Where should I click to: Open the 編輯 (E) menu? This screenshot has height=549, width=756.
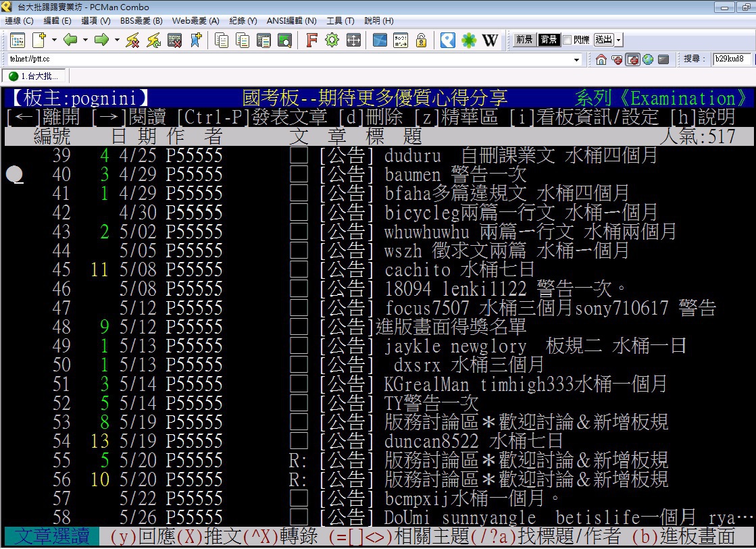coord(57,21)
